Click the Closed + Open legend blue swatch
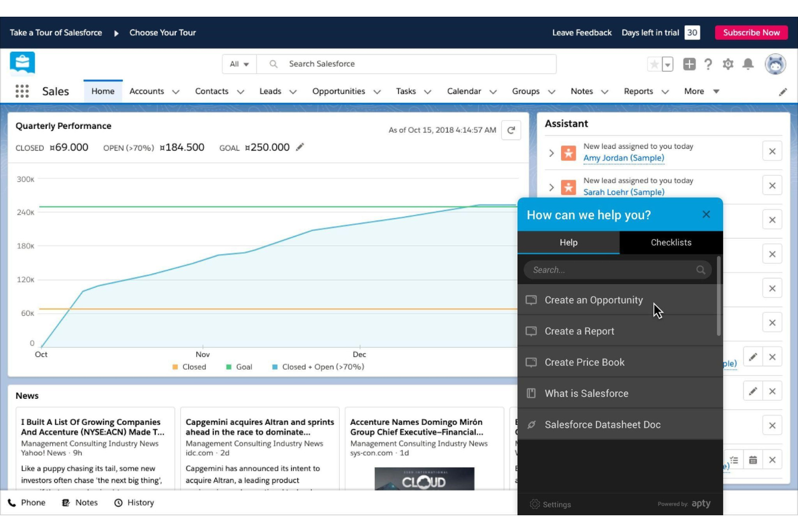The height and width of the screenshot is (532, 798). coord(275,367)
